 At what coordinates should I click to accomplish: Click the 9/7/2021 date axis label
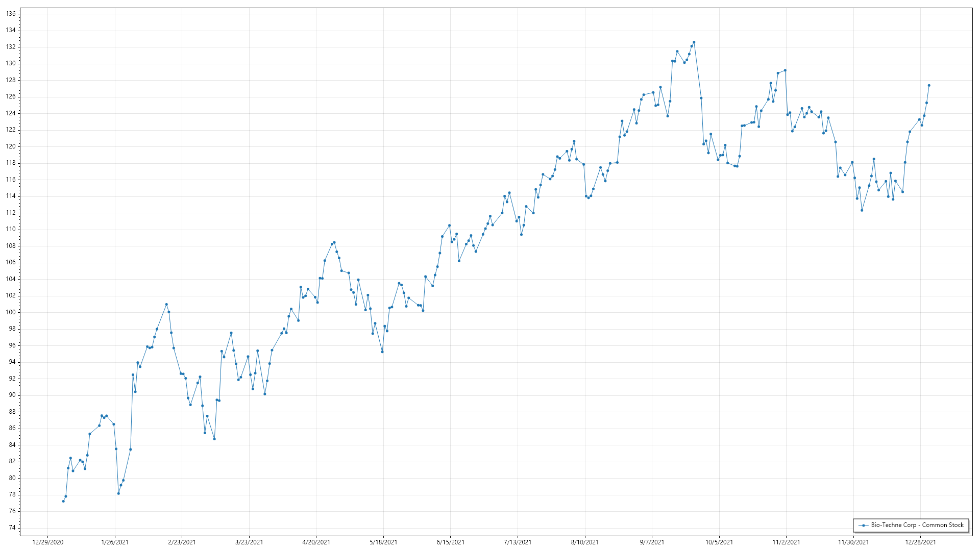point(652,542)
